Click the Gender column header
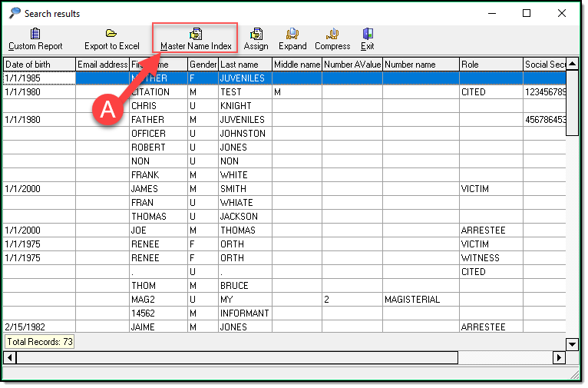588x388 pixels. (203, 65)
